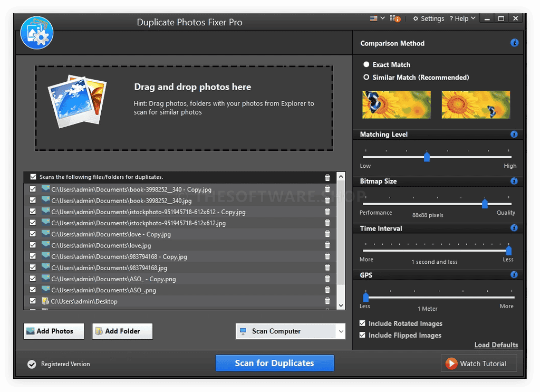Toggle the select-all checkbox in list header
Image resolution: width=540 pixels, height=392 pixels.
pos(33,177)
